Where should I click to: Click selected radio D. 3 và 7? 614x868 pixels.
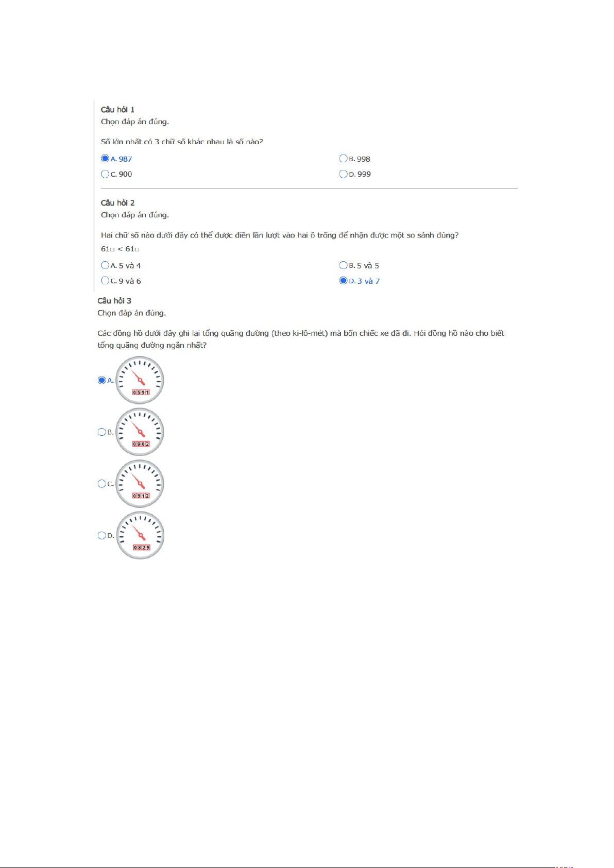tap(343, 281)
